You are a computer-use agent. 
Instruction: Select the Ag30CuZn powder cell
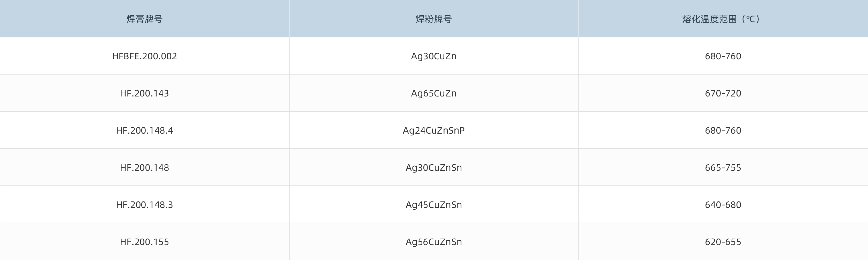click(x=434, y=56)
